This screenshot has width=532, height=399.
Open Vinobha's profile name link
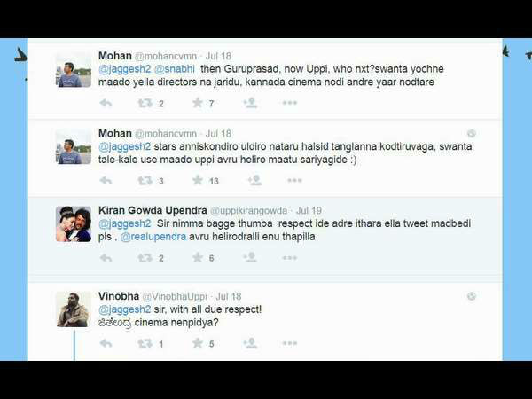(x=119, y=296)
